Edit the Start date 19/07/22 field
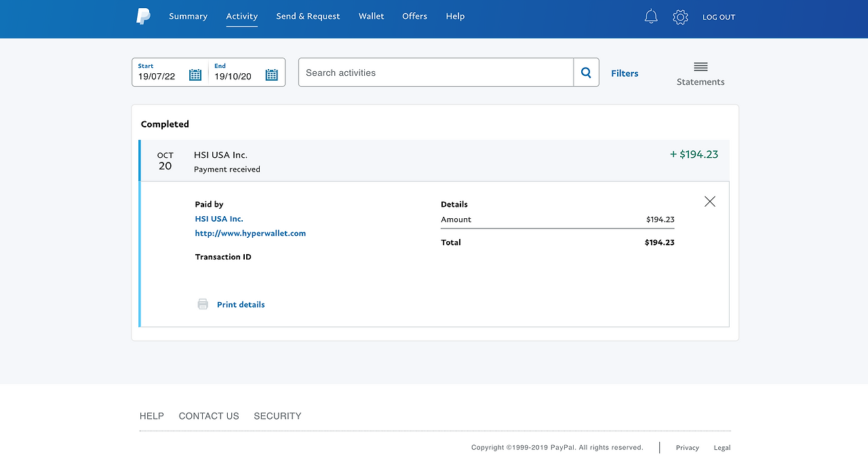This screenshot has height=456, width=868. pos(157,77)
